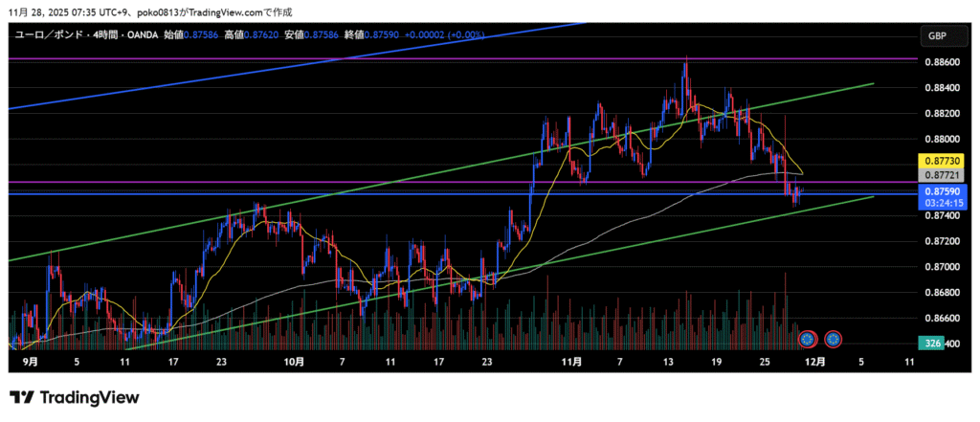Click the green 326 volume label
The width and height of the screenshot is (980, 422).
pos(929,343)
